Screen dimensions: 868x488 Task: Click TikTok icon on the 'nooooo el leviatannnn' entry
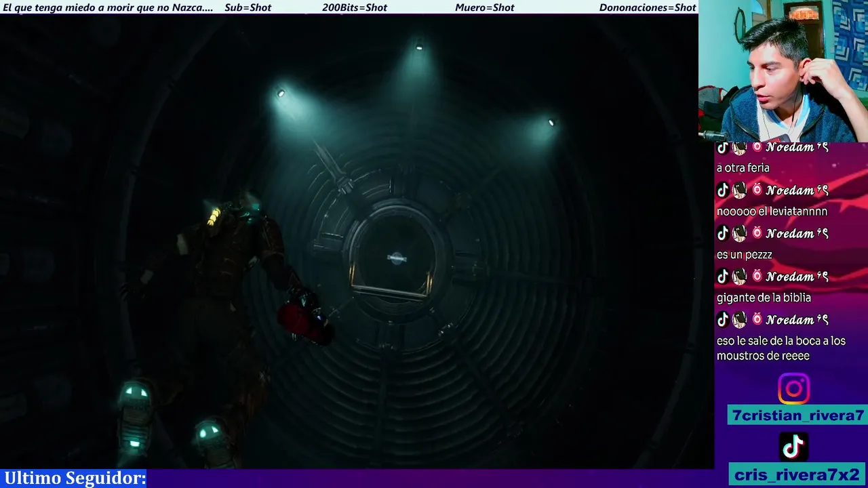(x=723, y=190)
